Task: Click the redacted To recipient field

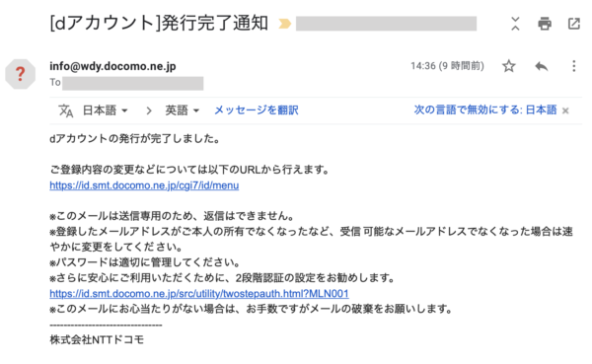Action: pyautogui.click(x=133, y=83)
